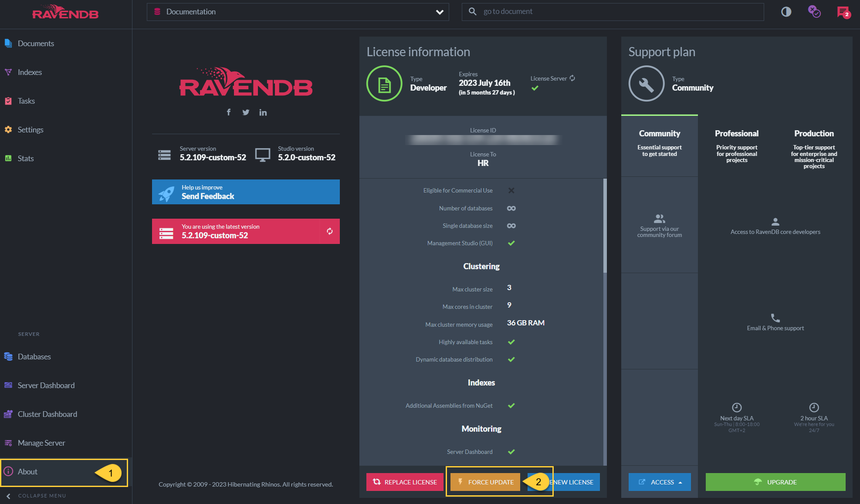Viewport: 860px width, 504px height.
Task: Open RavenDB Facebook page icon
Action: pos(229,112)
